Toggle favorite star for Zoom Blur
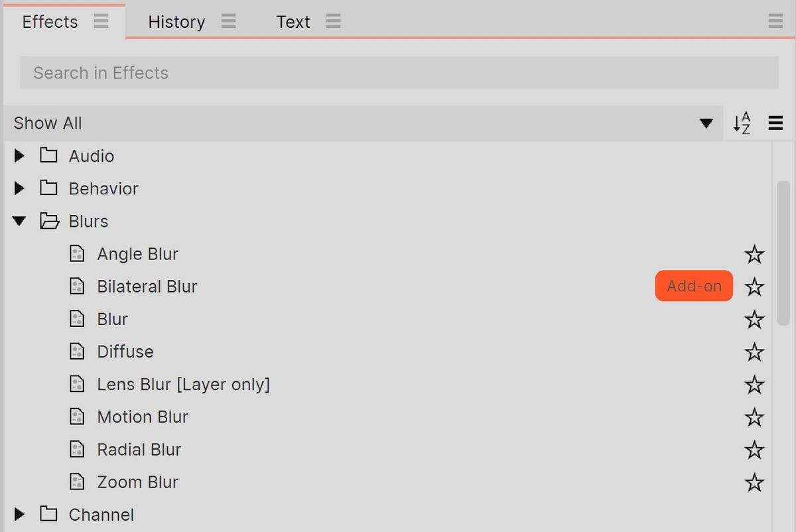 (754, 482)
